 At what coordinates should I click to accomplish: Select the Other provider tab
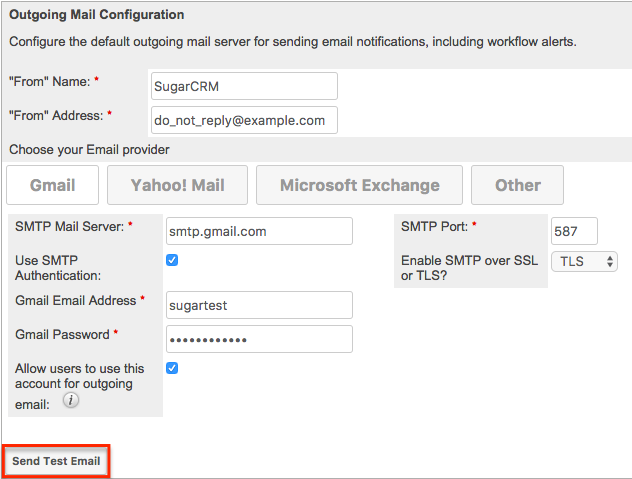pos(518,185)
